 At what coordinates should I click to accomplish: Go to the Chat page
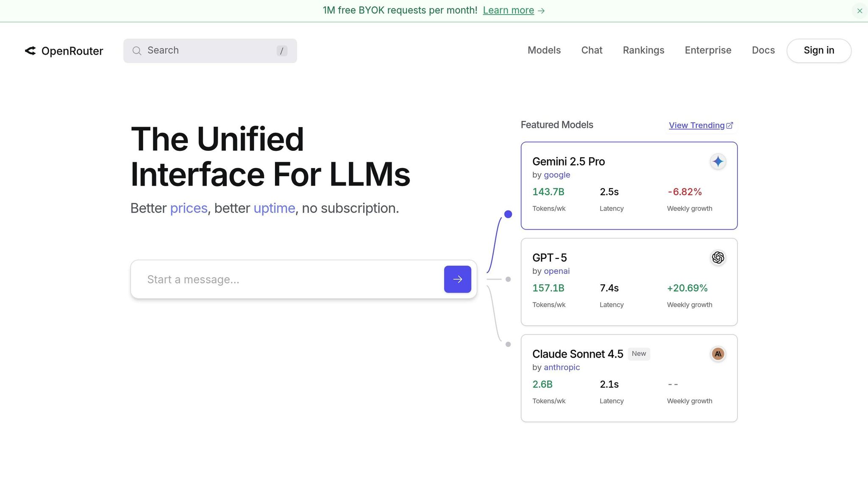[x=592, y=50]
